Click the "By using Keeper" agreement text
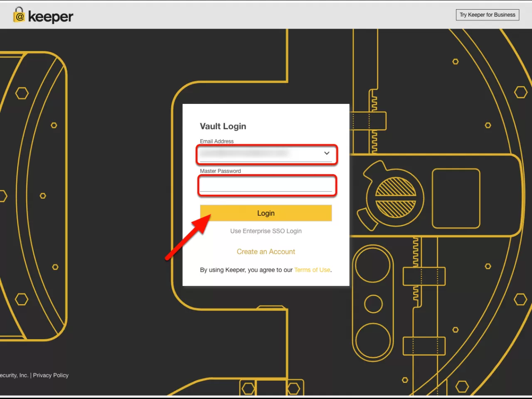The height and width of the screenshot is (399, 532). point(246,270)
